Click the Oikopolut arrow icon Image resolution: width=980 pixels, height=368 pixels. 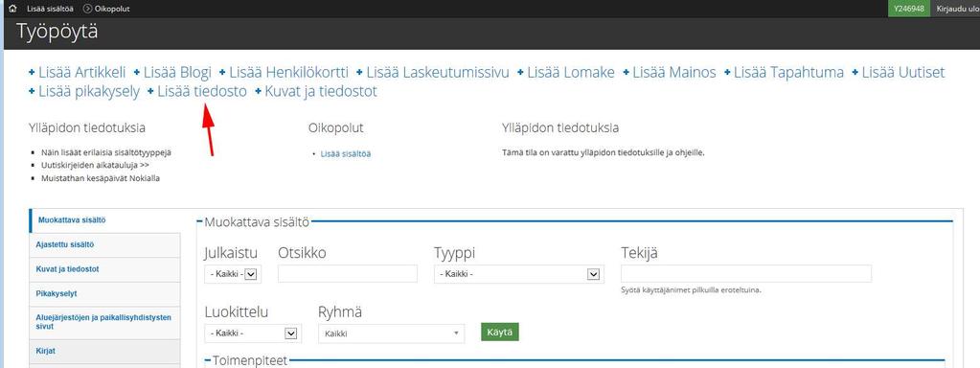(87, 9)
